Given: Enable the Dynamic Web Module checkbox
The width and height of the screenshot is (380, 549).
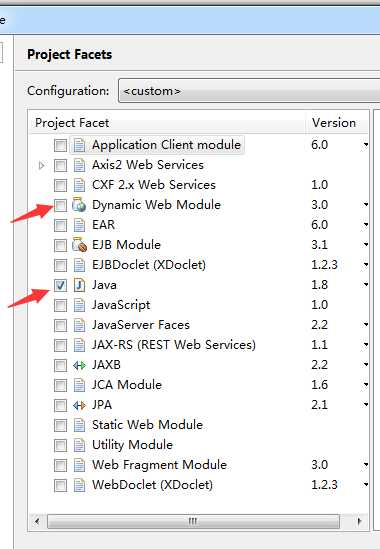Looking at the screenshot, I should pos(60,206).
